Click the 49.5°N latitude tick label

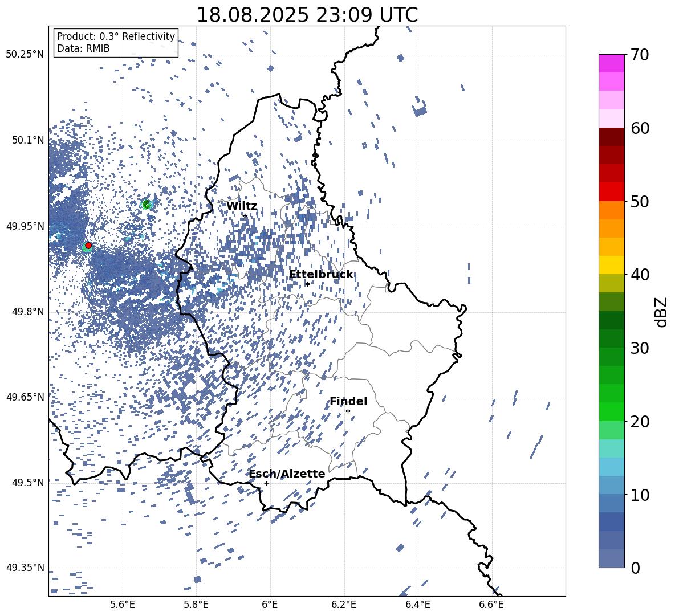coord(27,482)
